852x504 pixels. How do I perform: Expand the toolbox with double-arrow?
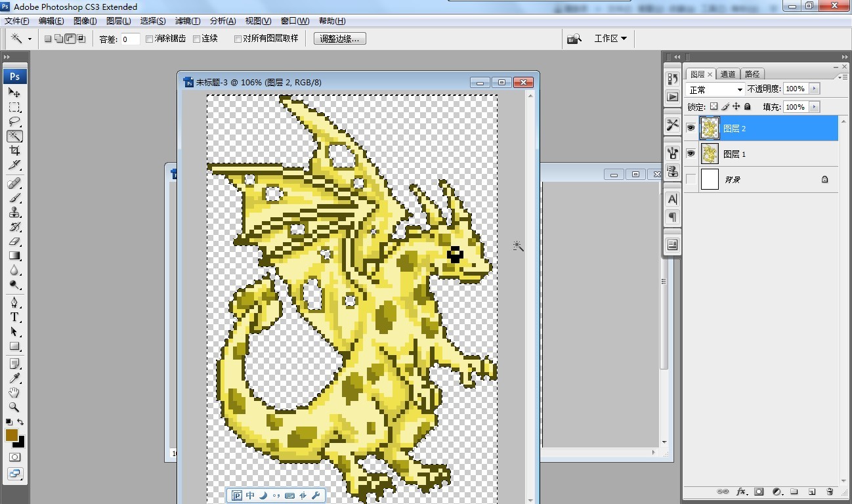tap(7, 57)
